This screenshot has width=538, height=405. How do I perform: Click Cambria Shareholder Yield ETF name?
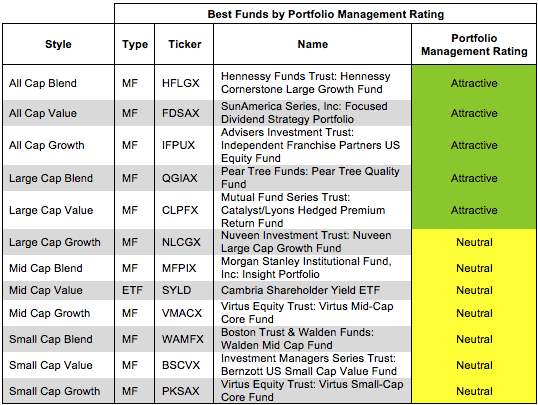(300, 290)
